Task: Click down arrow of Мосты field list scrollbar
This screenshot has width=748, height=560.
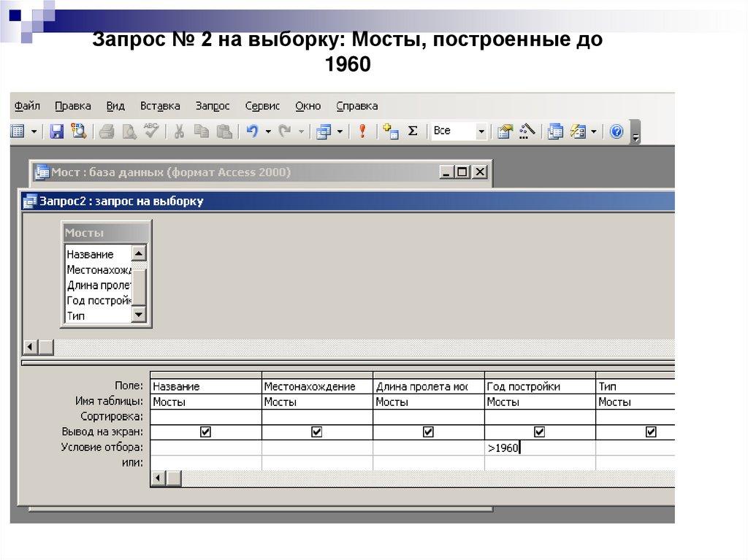Action: tap(139, 315)
